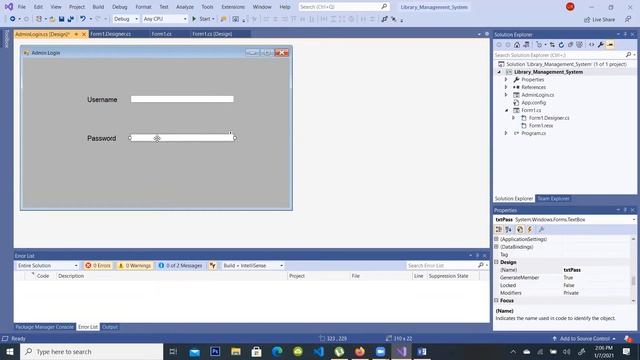Click the Properties view icon in Properties panel
Viewport: 640px width, 360px height.
pyautogui.click(x=520, y=230)
